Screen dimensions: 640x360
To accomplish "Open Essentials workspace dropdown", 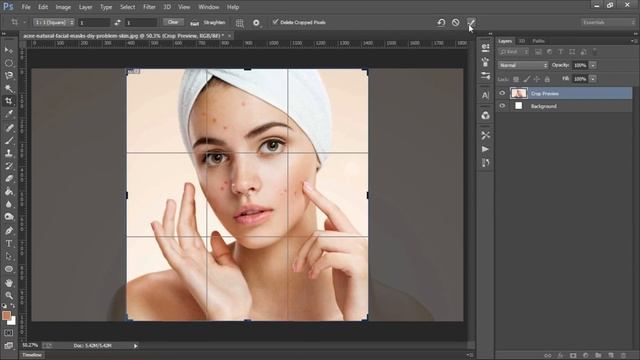I will click(x=608, y=22).
